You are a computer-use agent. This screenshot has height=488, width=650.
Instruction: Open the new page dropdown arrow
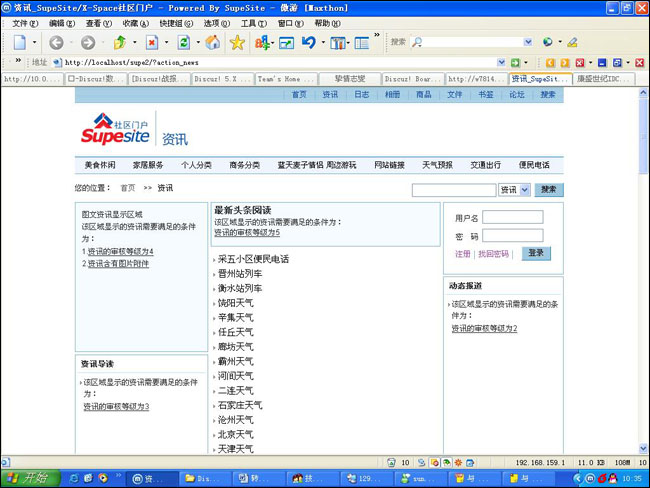click(x=34, y=42)
